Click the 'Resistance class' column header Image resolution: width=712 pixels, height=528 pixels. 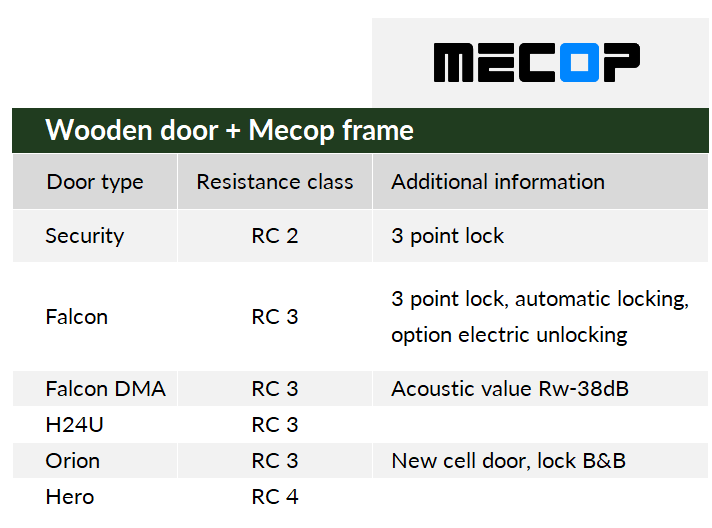coord(275,182)
